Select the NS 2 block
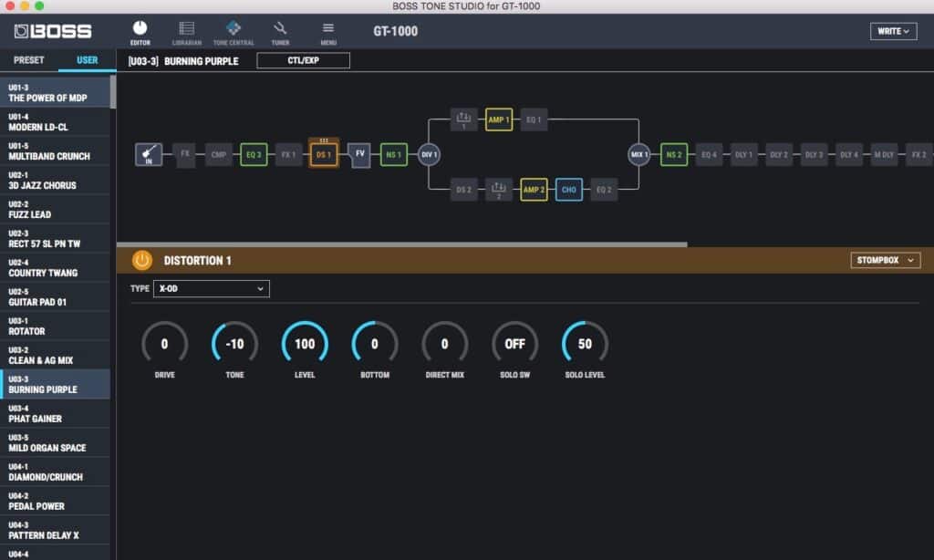This screenshot has width=934, height=560. point(674,155)
